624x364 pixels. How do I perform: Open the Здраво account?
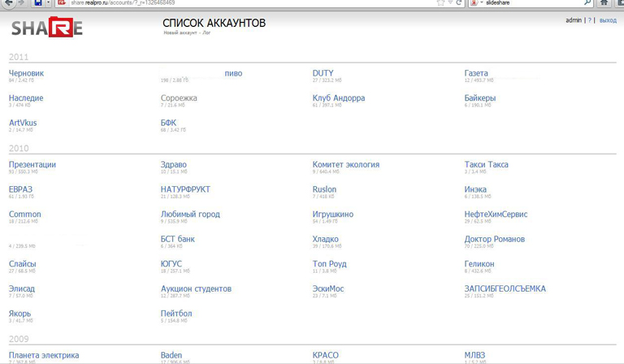click(174, 165)
